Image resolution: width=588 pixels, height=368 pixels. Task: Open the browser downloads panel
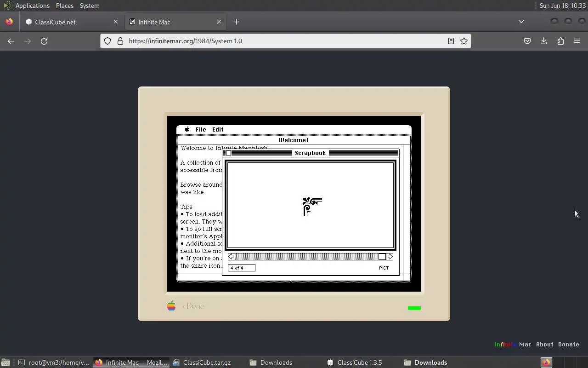[x=544, y=41]
